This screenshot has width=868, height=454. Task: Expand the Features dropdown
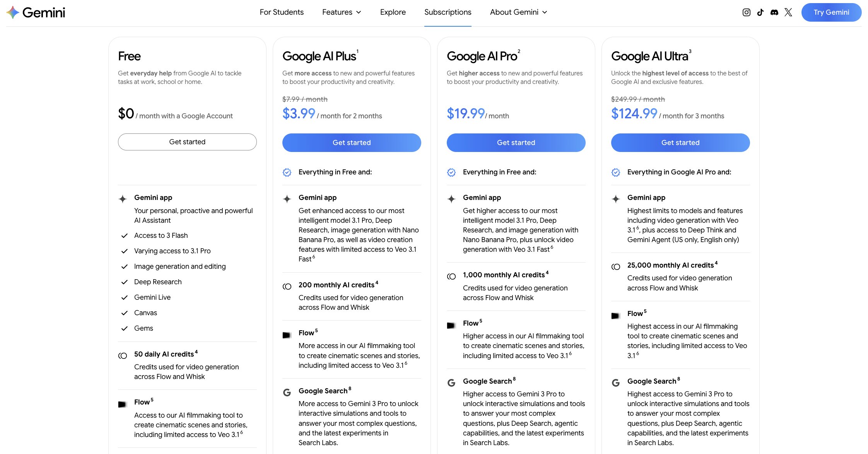(337, 12)
